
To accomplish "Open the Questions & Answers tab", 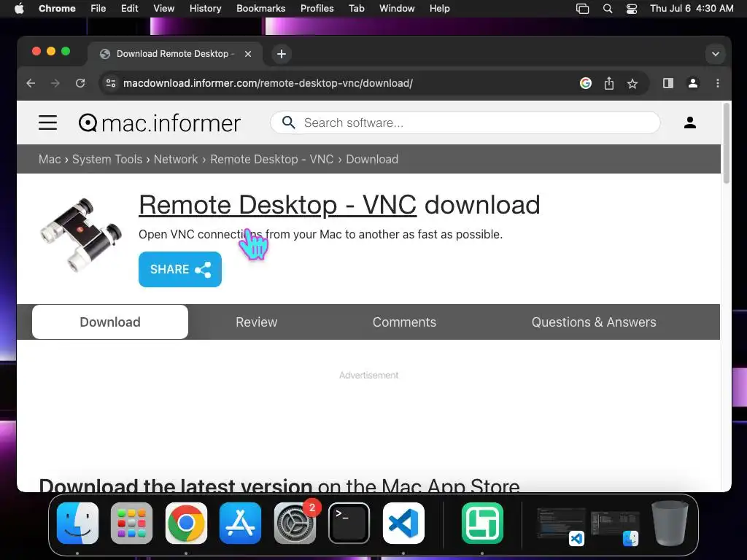I will click(x=594, y=322).
